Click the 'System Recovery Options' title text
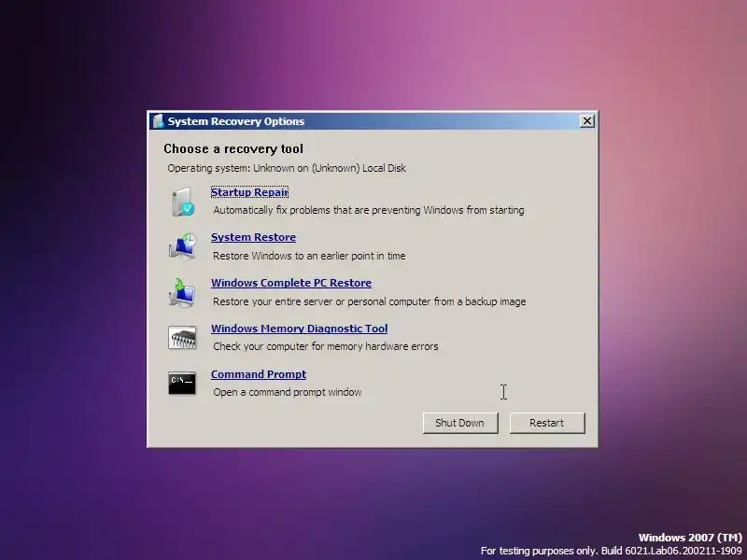This screenshot has height=560, width=747. (x=236, y=121)
